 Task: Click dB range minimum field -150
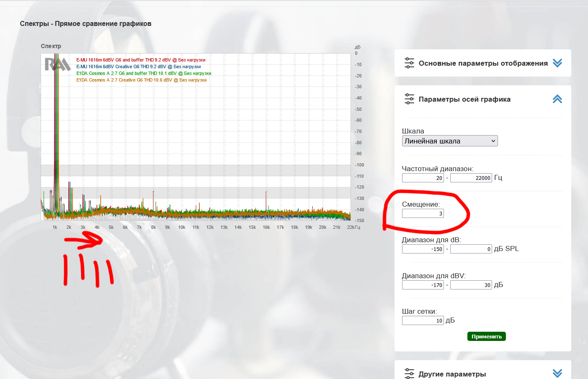(x=423, y=249)
